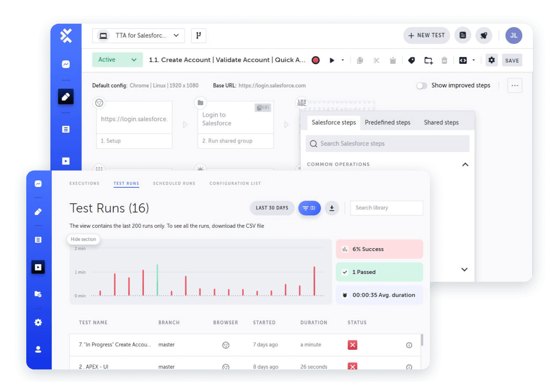Viewport: 560px width, 392px height.
Task: Select the Predefined steps tab
Action: coord(387,122)
